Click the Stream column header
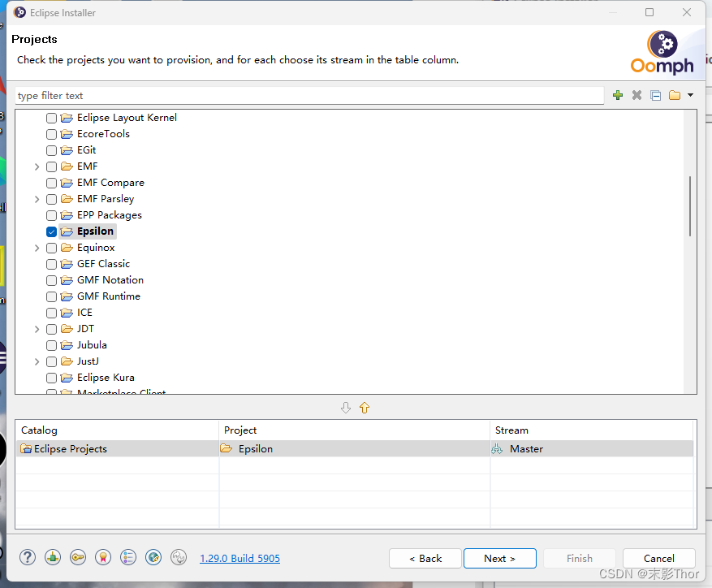 coord(592,430)
